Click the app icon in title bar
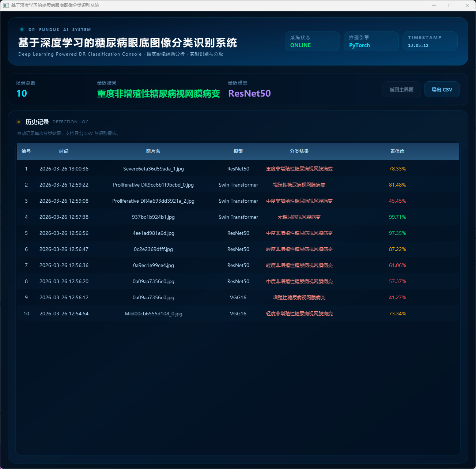 point(6,5)
